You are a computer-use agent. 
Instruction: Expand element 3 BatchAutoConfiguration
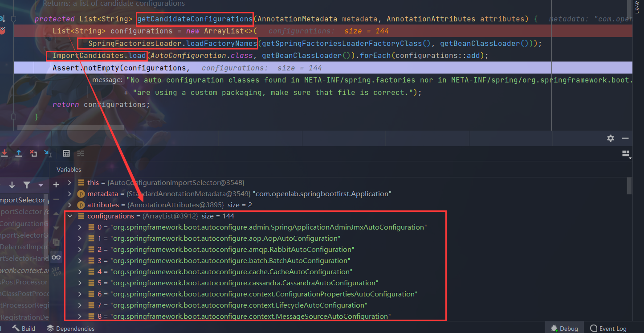tap(80, 261)
